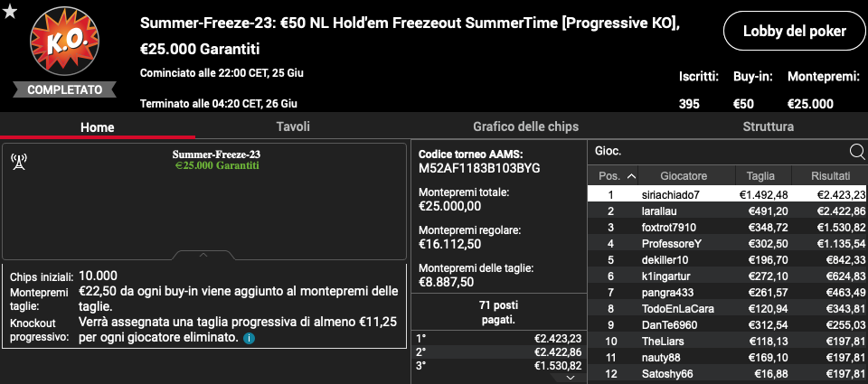Switch to the Tavoli tab

(x=293, y=126)
